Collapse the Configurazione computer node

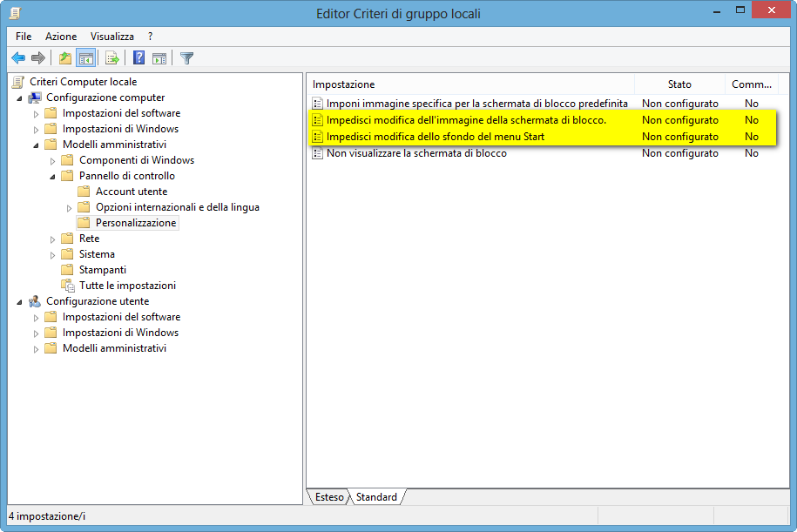pyautogui.click(x=20, y=98)
